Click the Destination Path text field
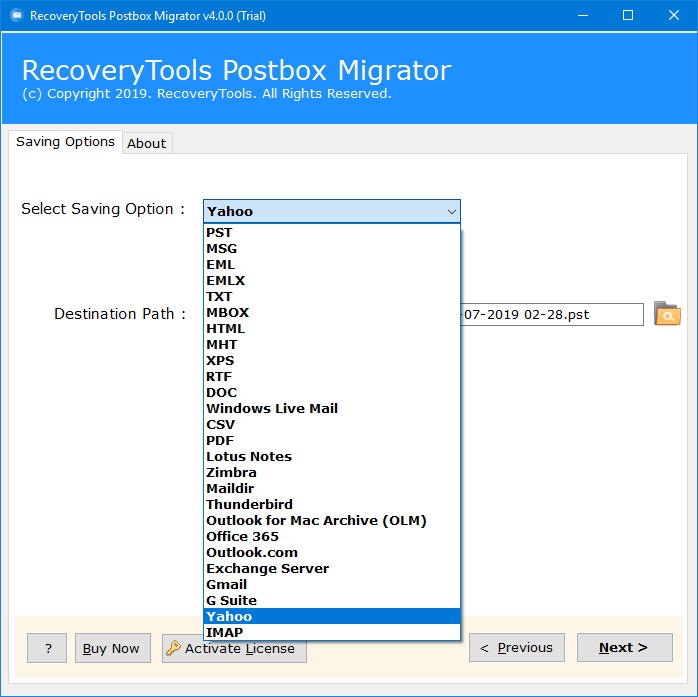698x697 pixels. click(x=552, y=315)
